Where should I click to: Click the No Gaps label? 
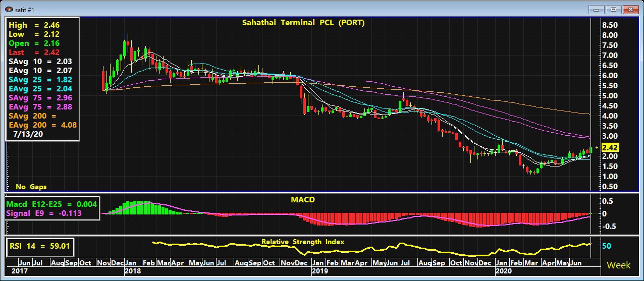point(31,187)
